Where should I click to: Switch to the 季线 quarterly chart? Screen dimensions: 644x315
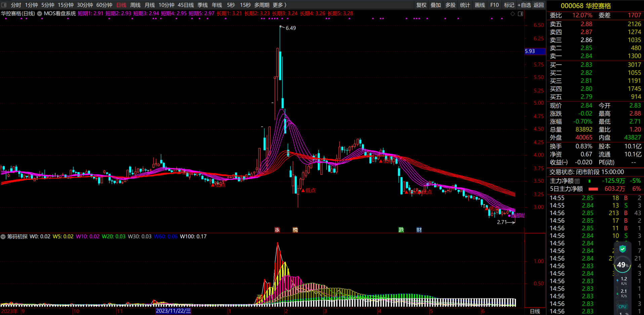(203, 5)
